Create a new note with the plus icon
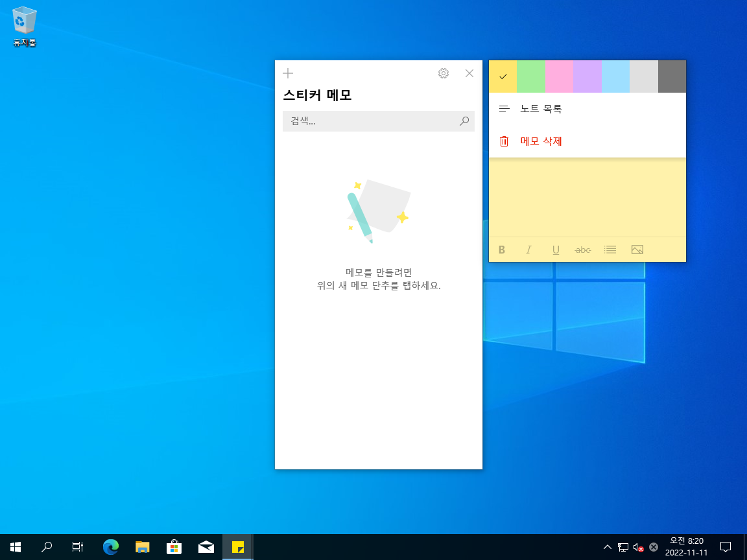Viewport: 747px width, 560px height. (288, 73)
